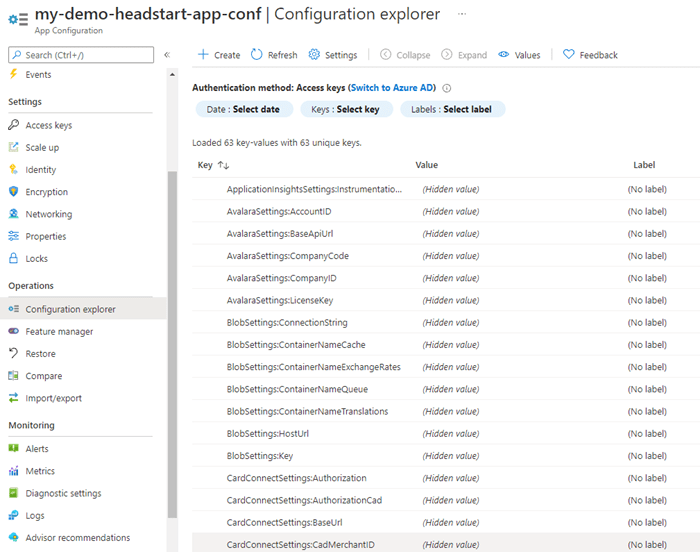This screenshot has width=700, height=552.
Task: Click the Advisor recommendations icon
Action: [x=13, y=537]
